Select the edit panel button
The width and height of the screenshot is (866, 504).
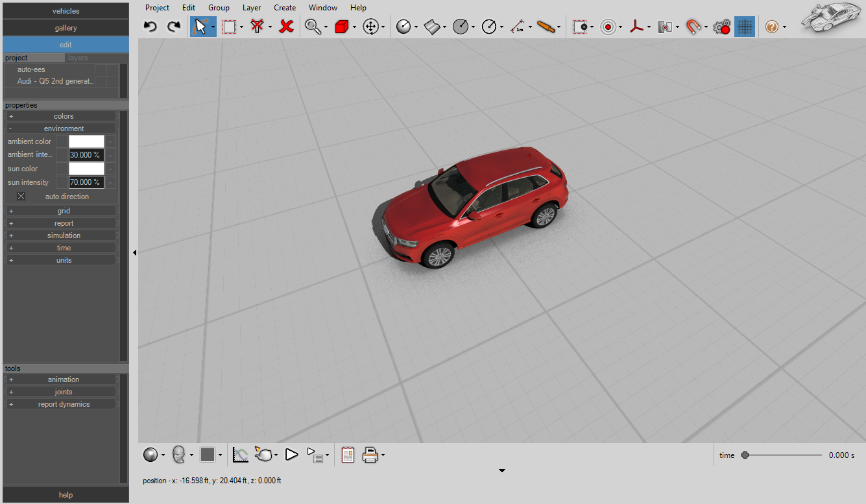[x=66, y=45]
